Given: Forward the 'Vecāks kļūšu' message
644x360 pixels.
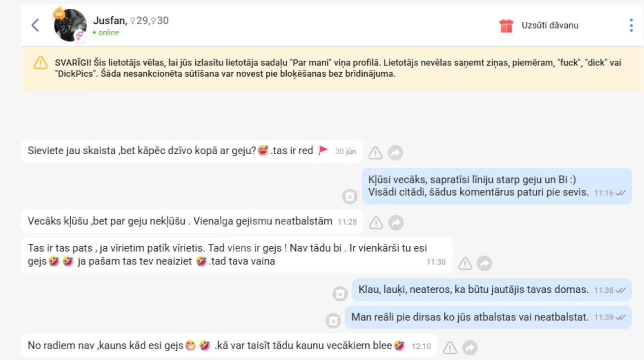Looking at the screenshot, I should (396, 223).
